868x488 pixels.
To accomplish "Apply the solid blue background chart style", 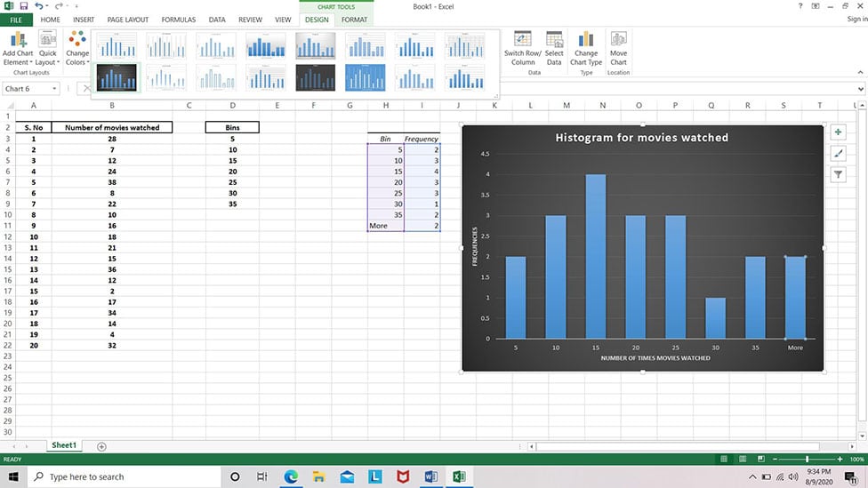I will click(x=365, y=77).
